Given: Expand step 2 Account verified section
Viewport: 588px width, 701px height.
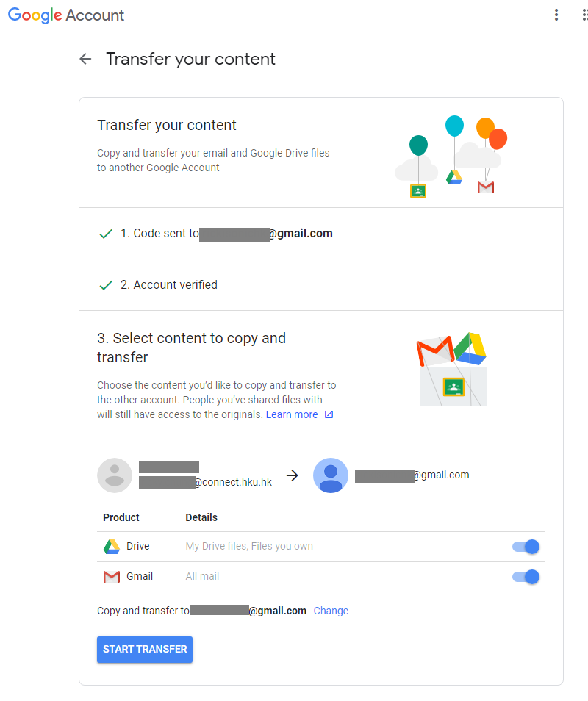Looking at the screenshot, I should 321,285.
